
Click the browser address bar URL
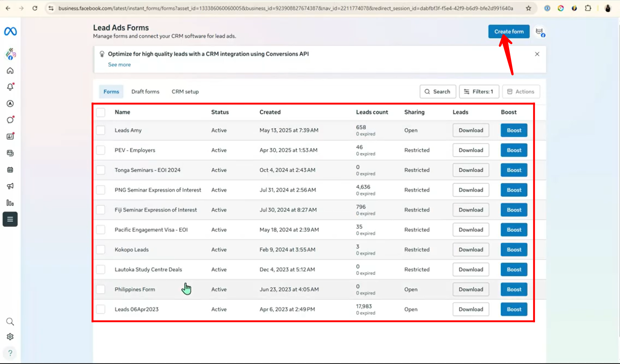pyautogui.click(x=286, y=8)
